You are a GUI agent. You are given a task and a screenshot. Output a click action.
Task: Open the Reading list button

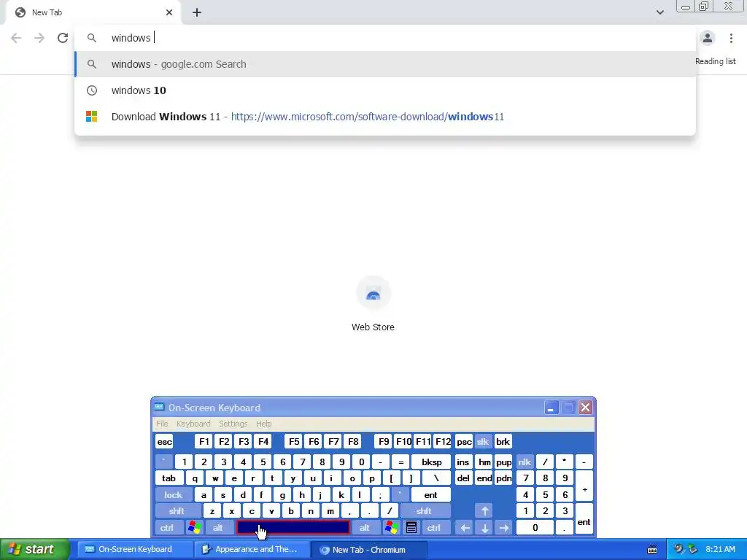[x=715, y=61]
